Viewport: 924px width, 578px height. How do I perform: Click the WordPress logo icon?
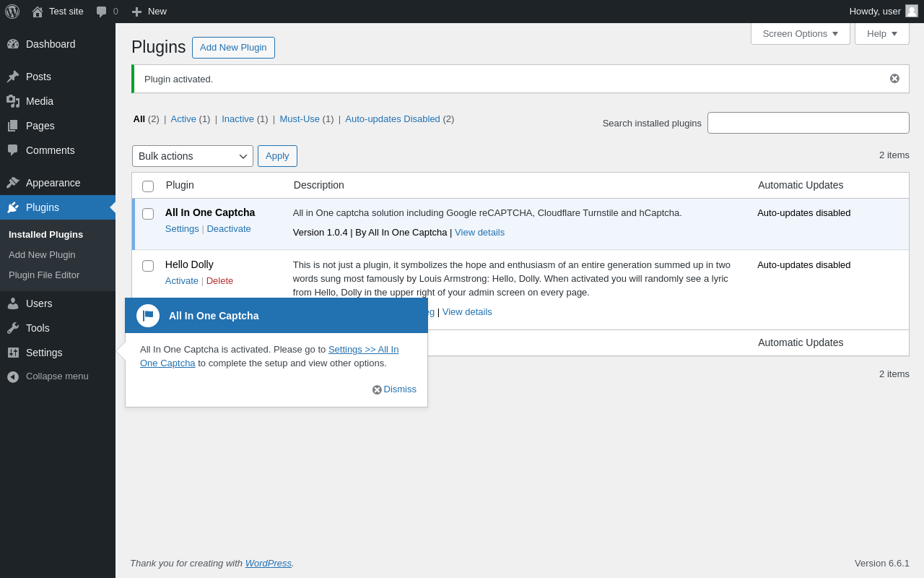tap(12, 12)
